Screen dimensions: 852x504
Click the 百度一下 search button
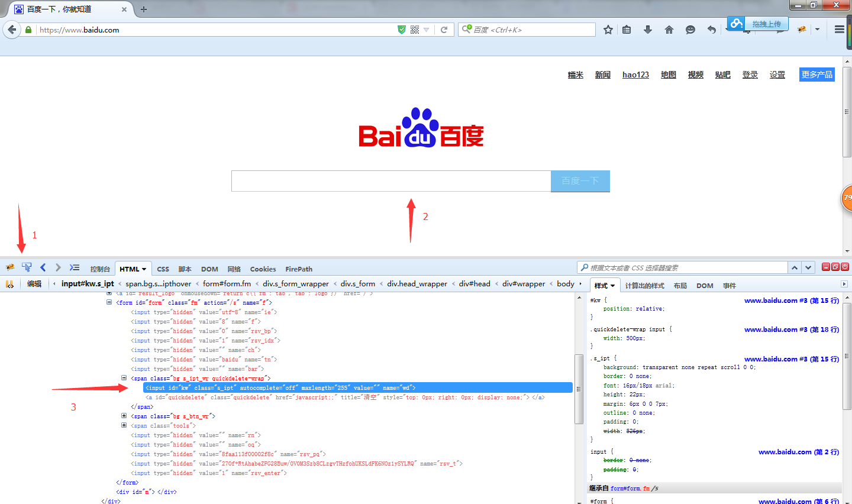point(580,181)
